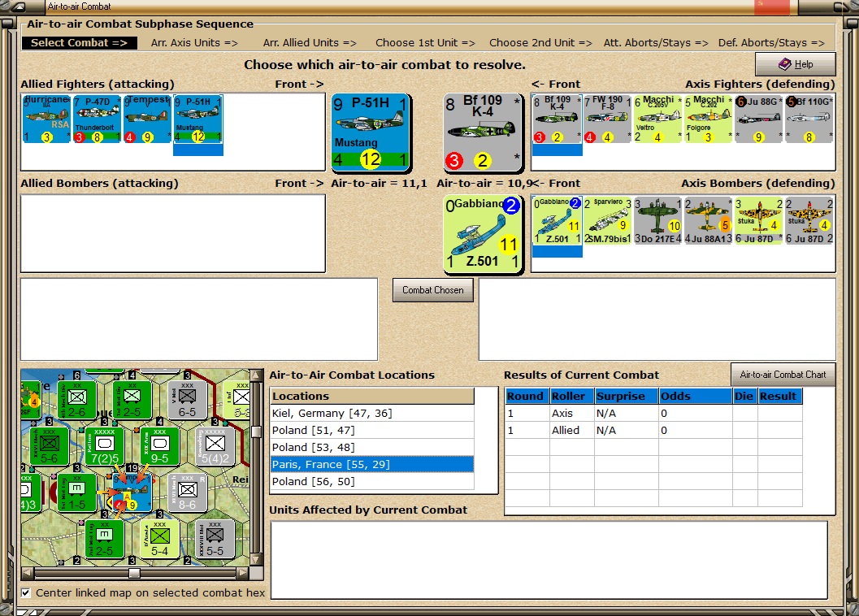Select the Bf 110G fighter counter
The height and width of the screenshot is (616, 859).
click(x=809, y=119)
